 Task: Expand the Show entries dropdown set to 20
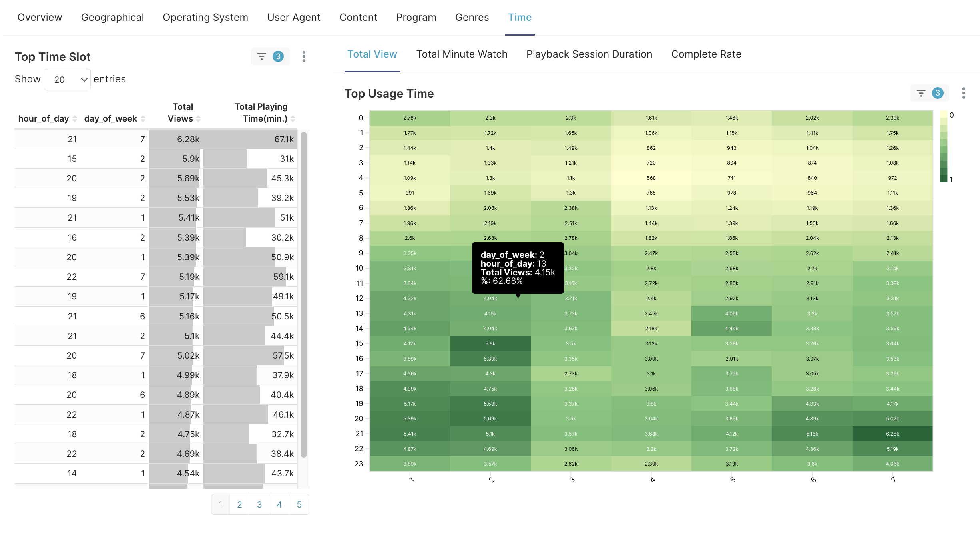coord(67,80)
